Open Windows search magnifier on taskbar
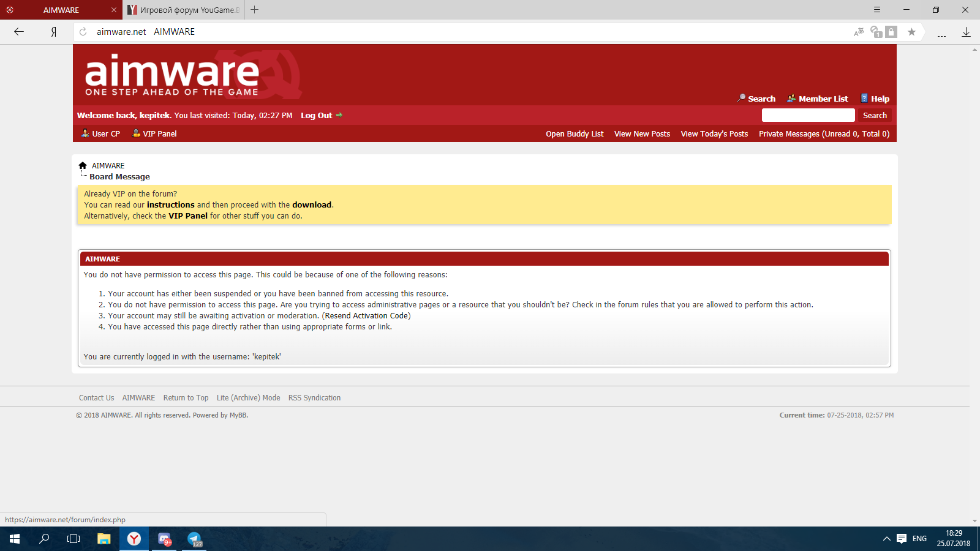Viewport: 980px width, 551px height. [x=44, y=539]
